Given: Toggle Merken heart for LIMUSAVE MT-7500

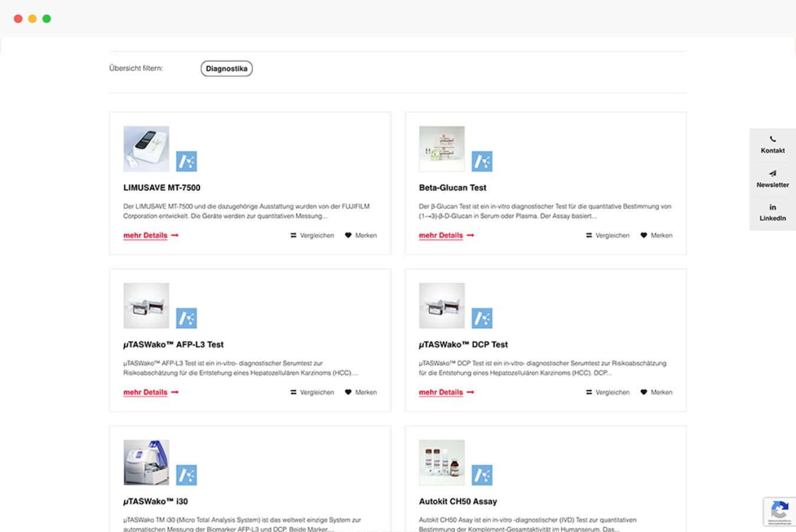Looking at the screenshot, I should tap(348, 236).
